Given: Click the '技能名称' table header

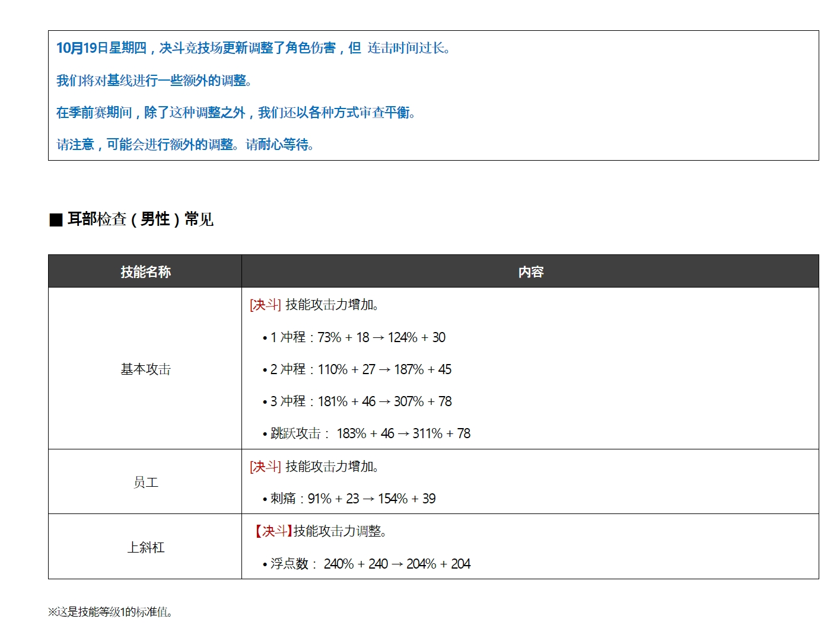Looking at the screenshot, I should (x=145, y=272).
